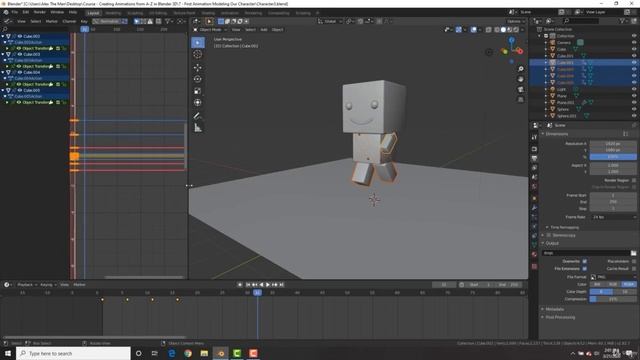Open the Frame Rate dropdown
Screen dimensions: 640x360
click(x=613, y=217)
